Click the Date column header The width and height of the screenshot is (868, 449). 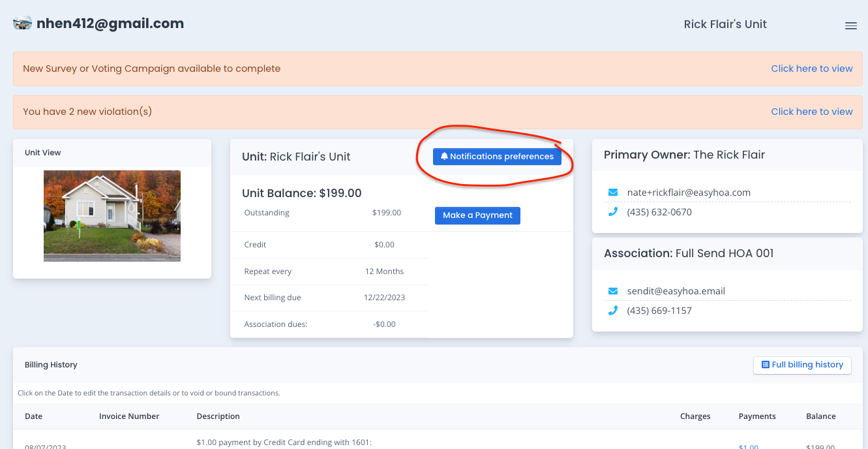[34, 416]
